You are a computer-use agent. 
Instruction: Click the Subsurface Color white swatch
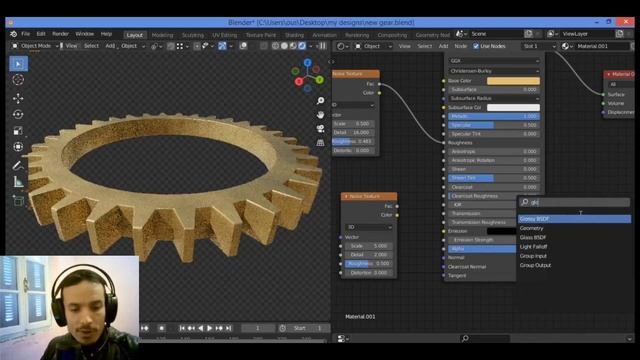click(x=513, y=107)
